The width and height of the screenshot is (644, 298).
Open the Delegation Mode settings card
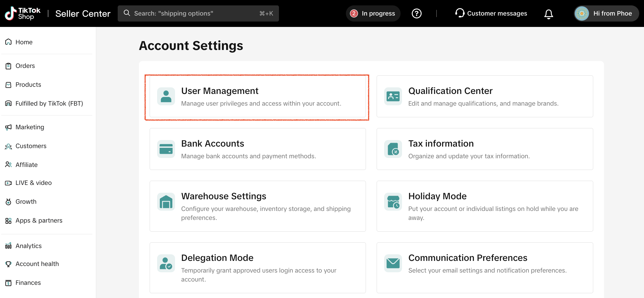[257, 267]
